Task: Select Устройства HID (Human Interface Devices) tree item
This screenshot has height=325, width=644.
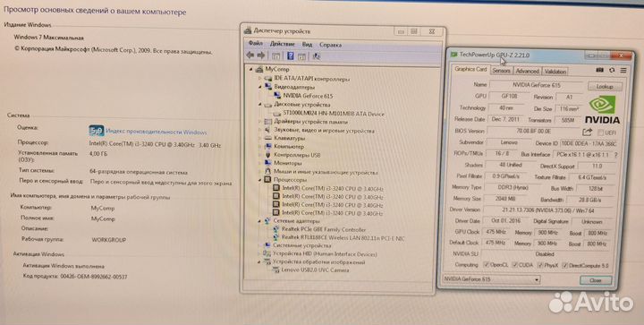Action: pyautogui.click(x=325, y=254)
